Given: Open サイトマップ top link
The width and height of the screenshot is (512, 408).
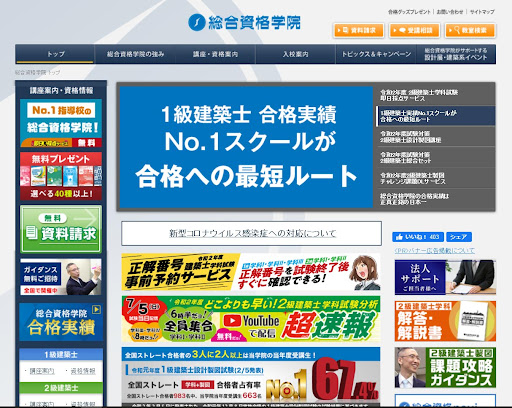Looking at the screenshot, I should 482,12.
